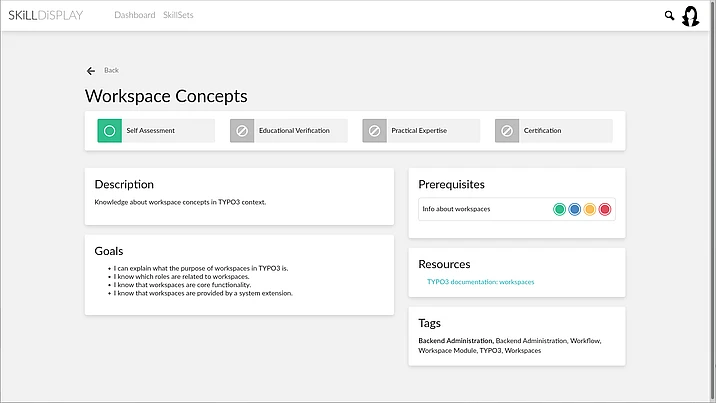
Task: Click the back arrow icon
Action: 91,70
